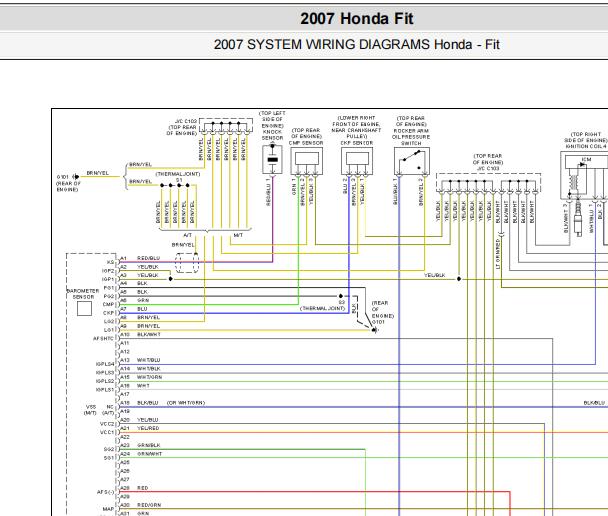Viewport: 608px width, 516px height.
Task: Click '(OR WHT/GRN)' note on A18
Action: tap(186, 403)
